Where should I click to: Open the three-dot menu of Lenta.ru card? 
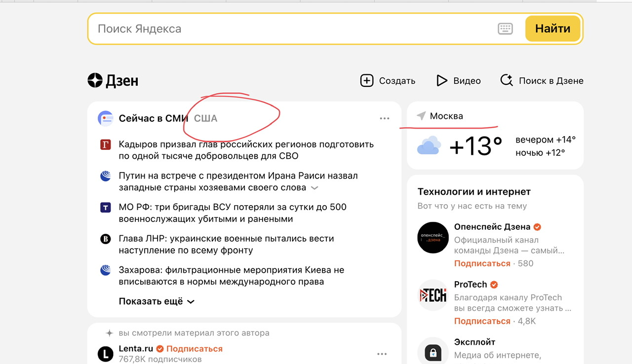[x=382, y=354]
